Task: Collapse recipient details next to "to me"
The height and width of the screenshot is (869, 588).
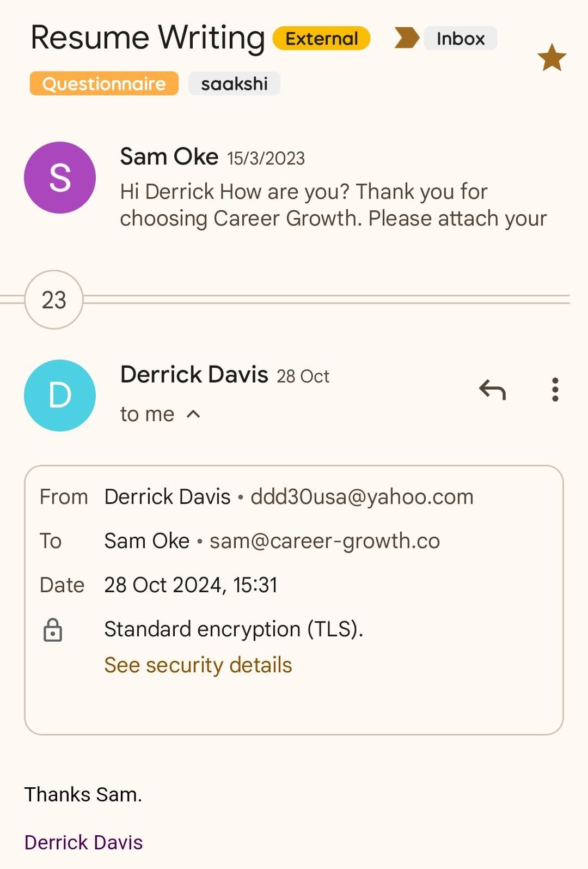Action: click(193, 415)
